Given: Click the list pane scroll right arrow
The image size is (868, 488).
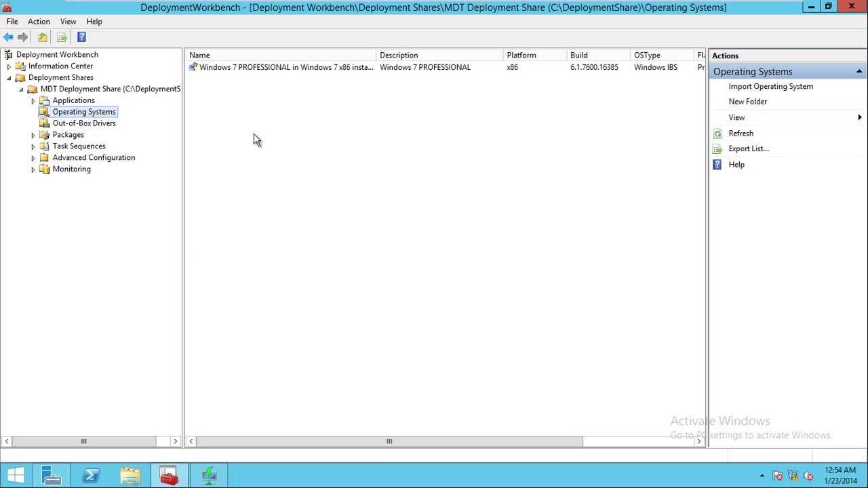Looking at the screenshot, I should click(699, 442).
